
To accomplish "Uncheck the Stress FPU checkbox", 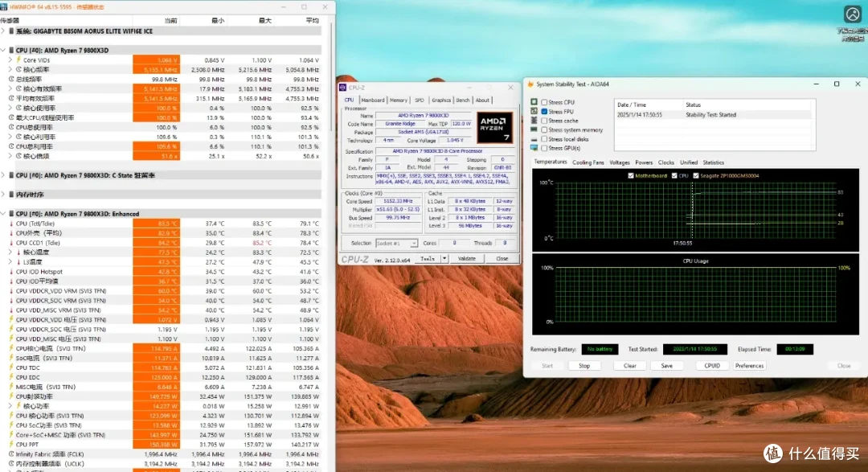I will (544, 111).
